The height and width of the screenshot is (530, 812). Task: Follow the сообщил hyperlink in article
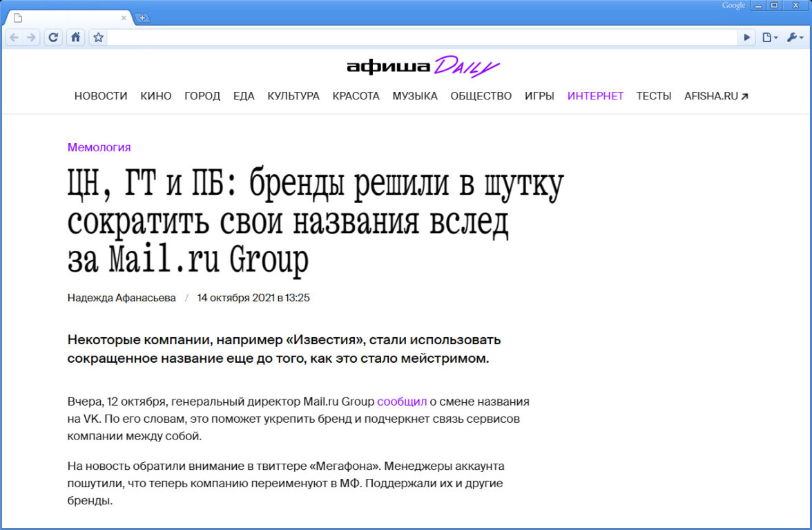pos(402,401)
